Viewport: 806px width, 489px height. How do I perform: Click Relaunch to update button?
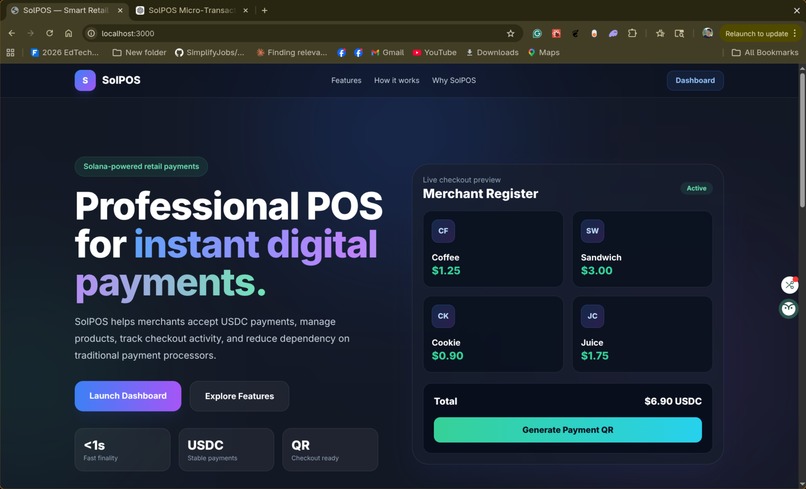(x=756, y=33)
